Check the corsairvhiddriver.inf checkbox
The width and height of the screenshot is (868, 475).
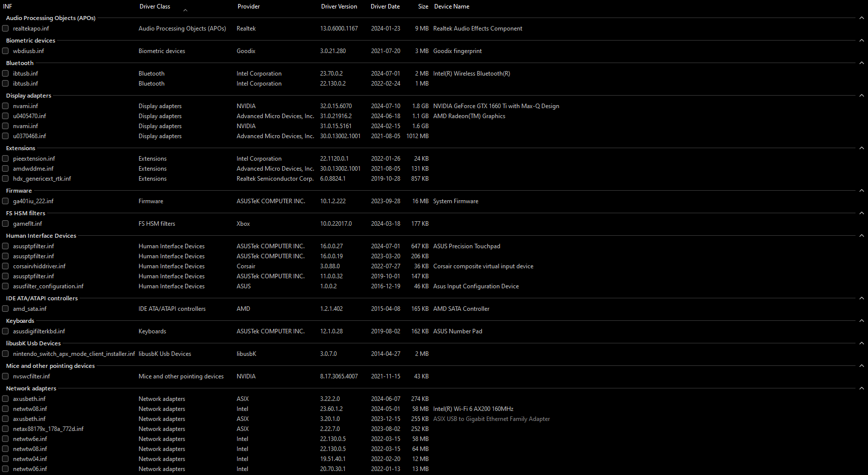(6, 266)
